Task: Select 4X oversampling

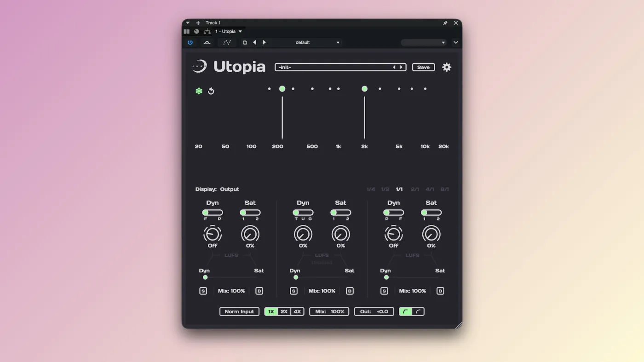Action: coord(298,311)
